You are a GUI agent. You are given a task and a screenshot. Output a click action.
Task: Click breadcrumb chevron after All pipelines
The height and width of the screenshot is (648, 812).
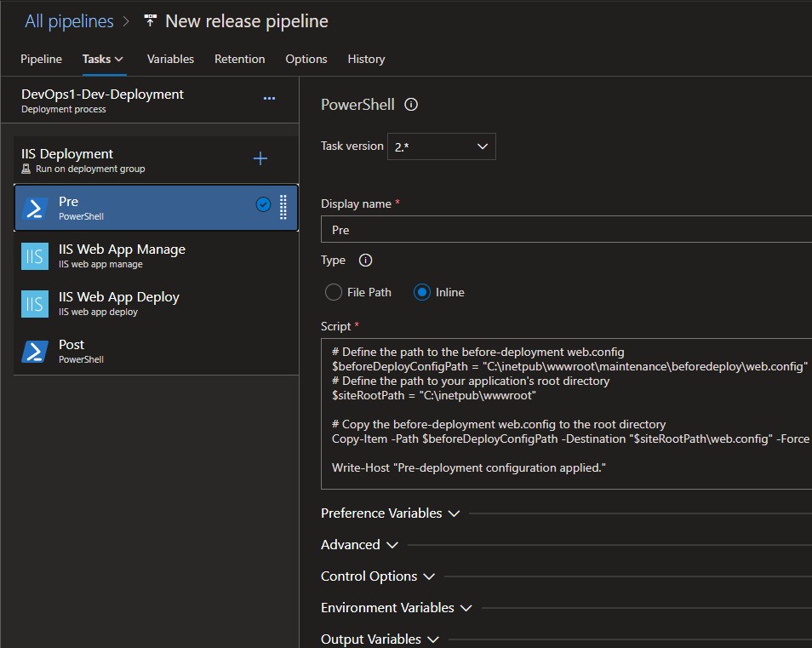pos(126,21)
